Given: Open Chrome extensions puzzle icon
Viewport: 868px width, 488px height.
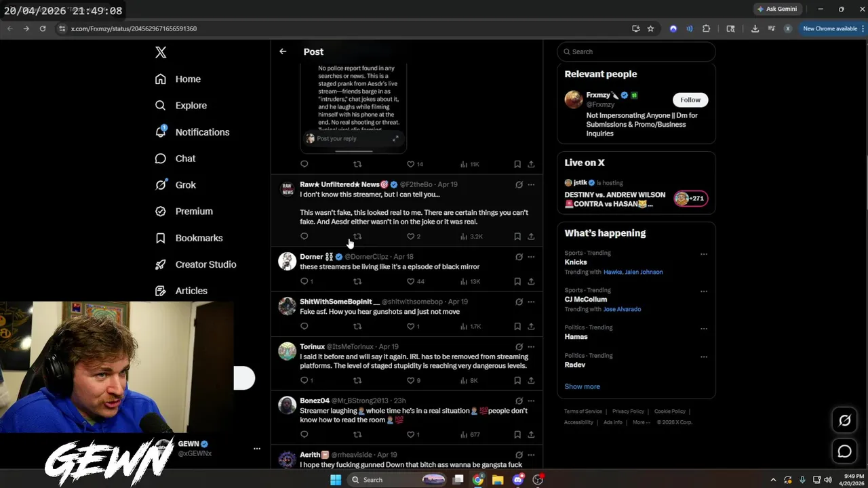Looking at the screenshot, I should click(706, 28).
